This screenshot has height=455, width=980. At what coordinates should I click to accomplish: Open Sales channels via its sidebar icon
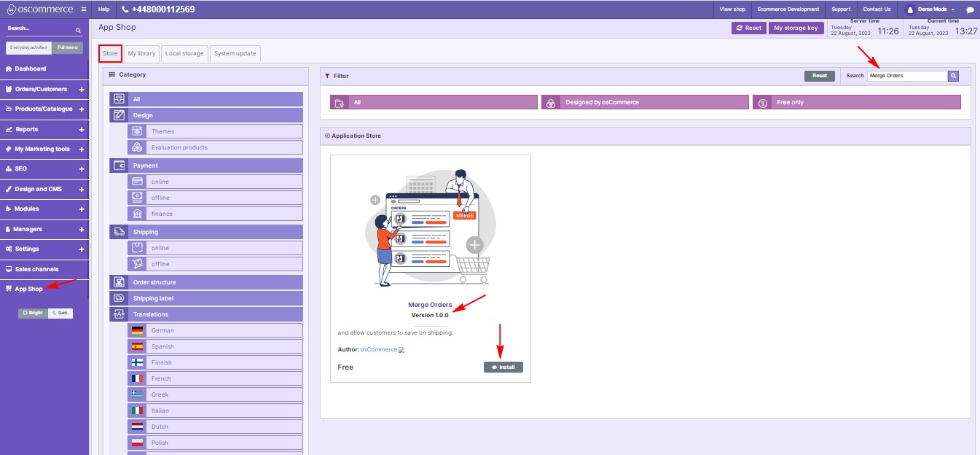click(x=9, y=269)
